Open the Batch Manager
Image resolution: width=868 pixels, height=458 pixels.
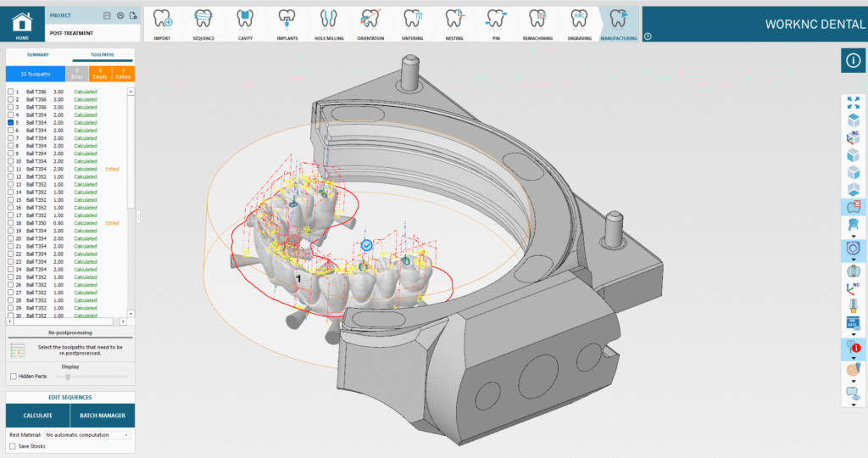pyautogui.click(x=103, y=416)
